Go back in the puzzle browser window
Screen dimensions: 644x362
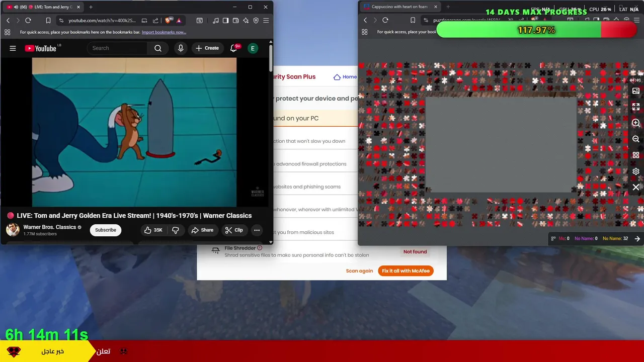coord(365,20)
